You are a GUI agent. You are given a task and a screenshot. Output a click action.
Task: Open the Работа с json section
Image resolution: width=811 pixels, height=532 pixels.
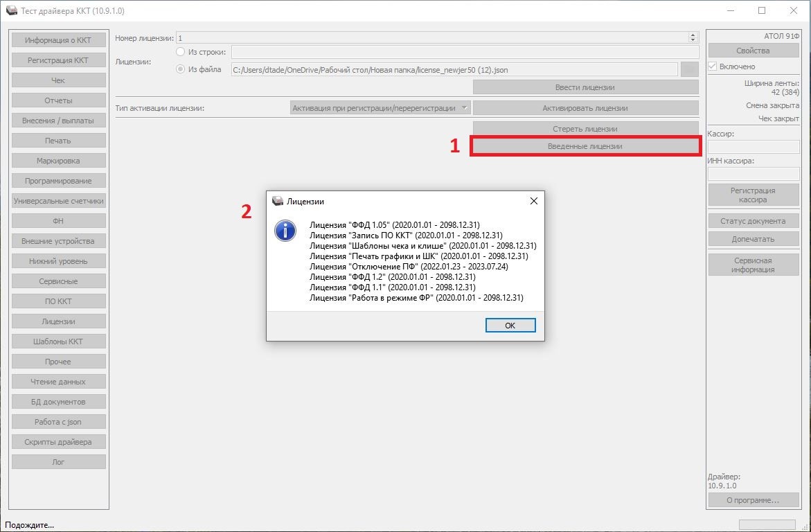59,422
